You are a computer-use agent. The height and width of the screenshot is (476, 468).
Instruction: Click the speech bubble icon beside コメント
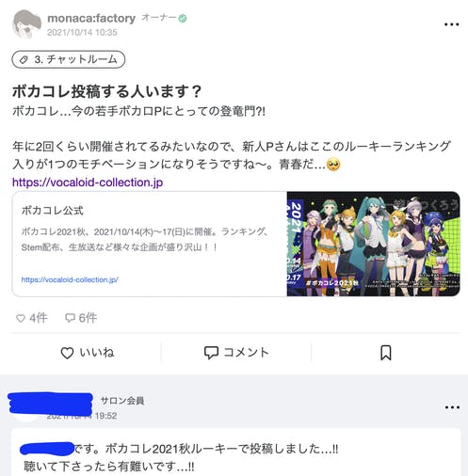coord(211,353)
